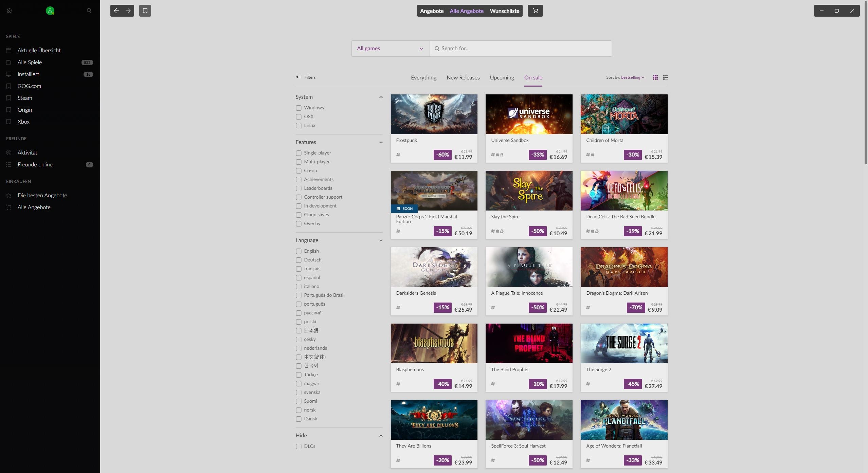
Task: Open The Surge 2 cover thumbnail
Action: click(624, 343)
